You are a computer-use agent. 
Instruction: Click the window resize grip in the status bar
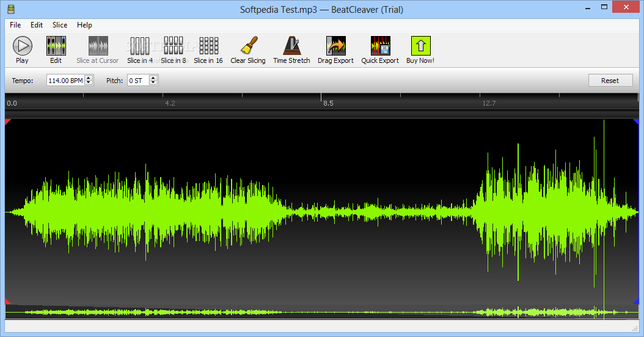tap(635, 328)
